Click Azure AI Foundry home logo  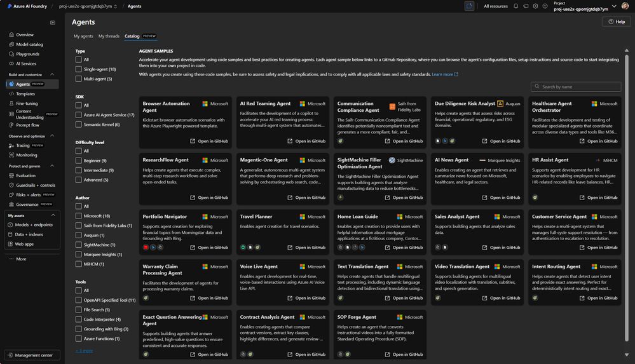pos(27,6)
